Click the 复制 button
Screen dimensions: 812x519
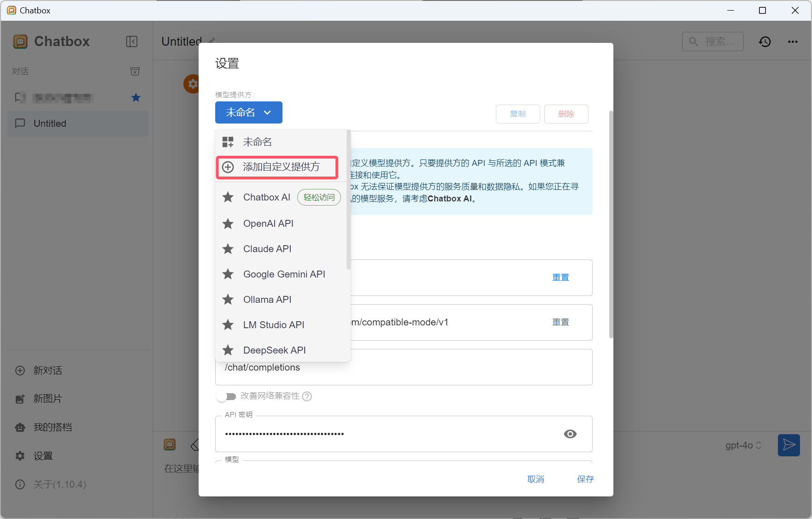coord(518,114)
